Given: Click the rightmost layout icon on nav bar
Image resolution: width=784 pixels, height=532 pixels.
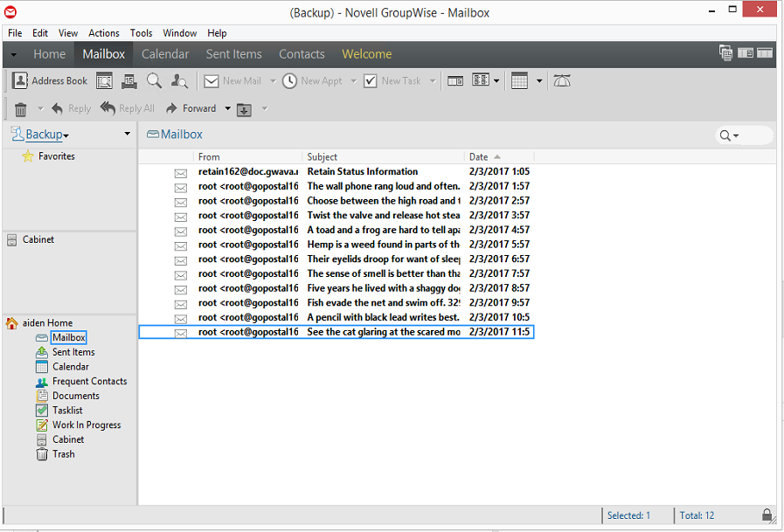Looking at the screenshot, I should click(x=765, y=52).
